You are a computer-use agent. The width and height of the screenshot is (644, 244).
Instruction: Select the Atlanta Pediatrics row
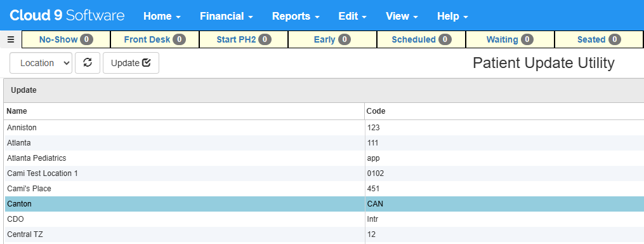click(x=324, y=158)
